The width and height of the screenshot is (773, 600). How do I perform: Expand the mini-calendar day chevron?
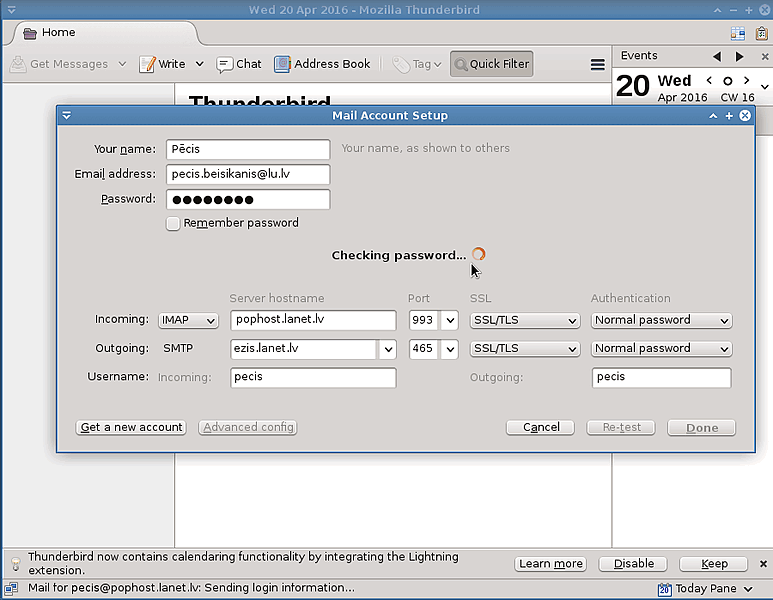764,87
